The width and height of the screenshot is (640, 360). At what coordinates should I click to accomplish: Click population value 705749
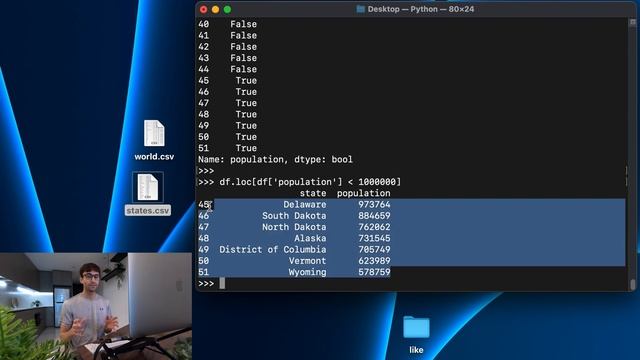point(374,249)
